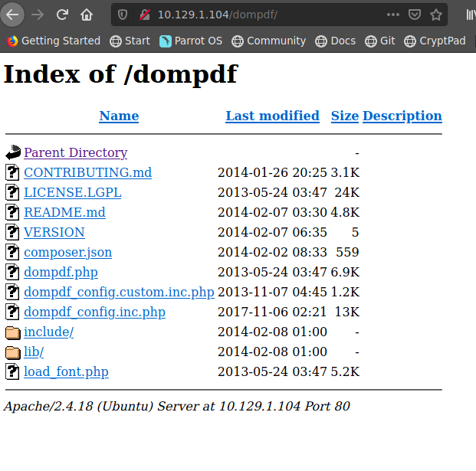The image size is (476, 471).
Task: Click file icon beside dompdf_config.inc.php
Action: click(x=12, y=312)
